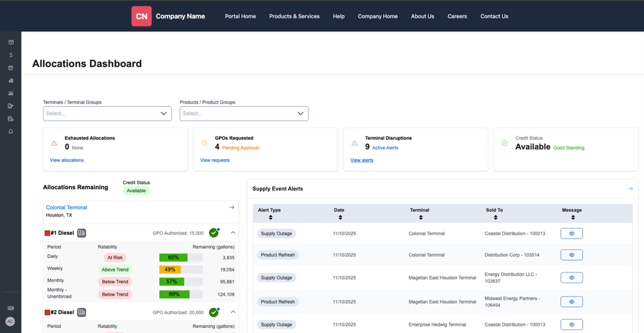Open the calendar icon in left sidebar
The image size is (644, 333).
tap(11, 68)
